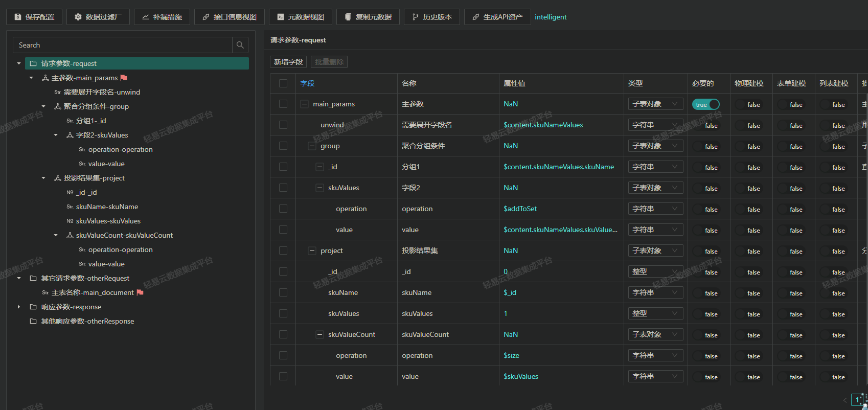The width and height of the screenshot is (868, 410).
Task: Check the group row checkbox
Action: (x=283, y=146)
